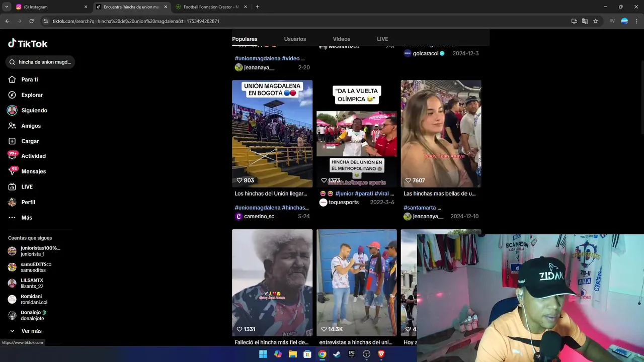Open a new browser tab
The image size is (644, 362).
pos(258,7)
